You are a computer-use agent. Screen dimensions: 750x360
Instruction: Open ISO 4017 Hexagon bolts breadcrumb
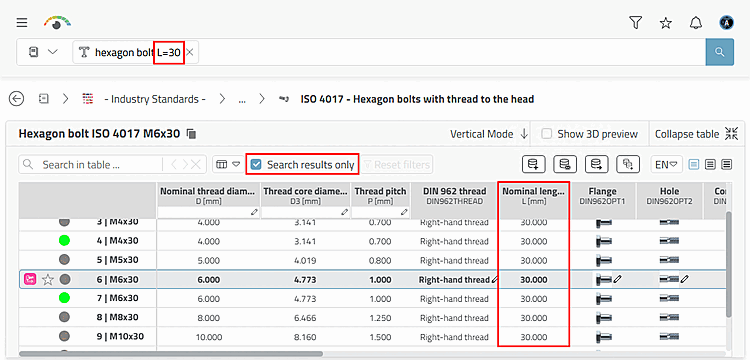[x=417, y=99]
